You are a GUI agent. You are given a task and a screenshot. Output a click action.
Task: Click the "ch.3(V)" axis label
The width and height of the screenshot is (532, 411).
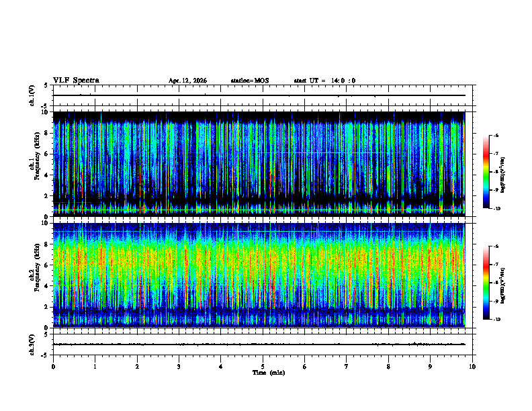click(32, 345)
